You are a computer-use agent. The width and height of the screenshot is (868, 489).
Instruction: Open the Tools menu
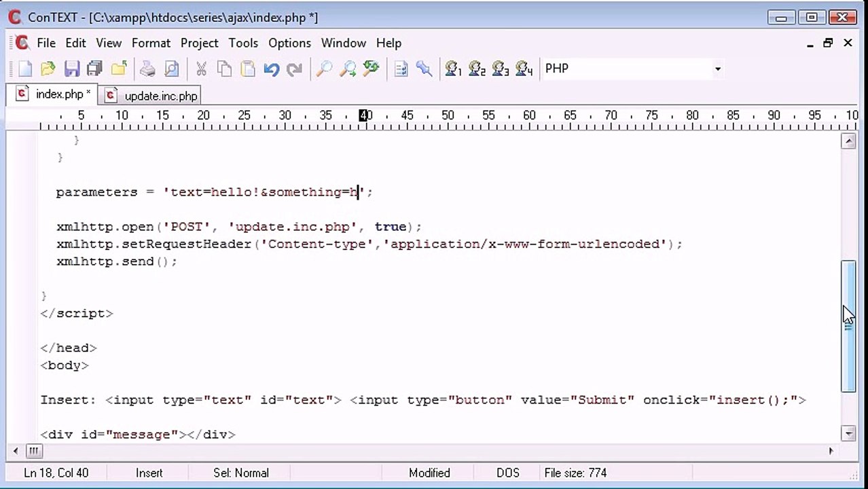tap(243, 43)
